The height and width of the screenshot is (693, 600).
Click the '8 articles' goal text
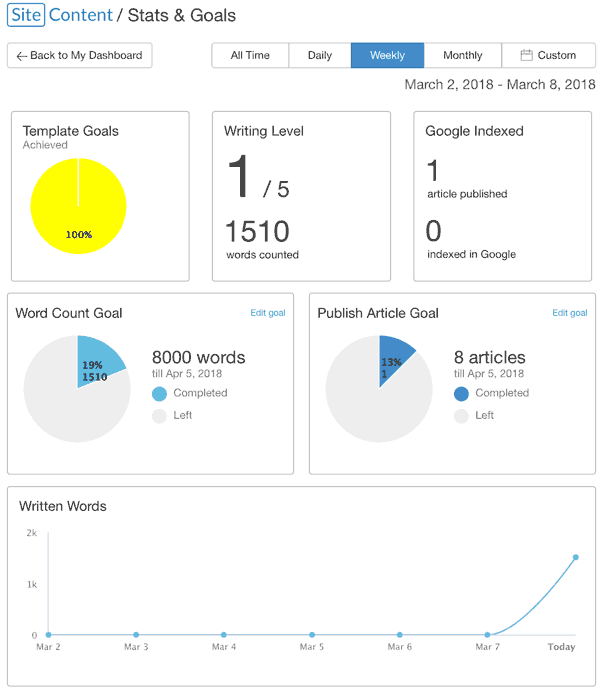[x=490, y=357]
